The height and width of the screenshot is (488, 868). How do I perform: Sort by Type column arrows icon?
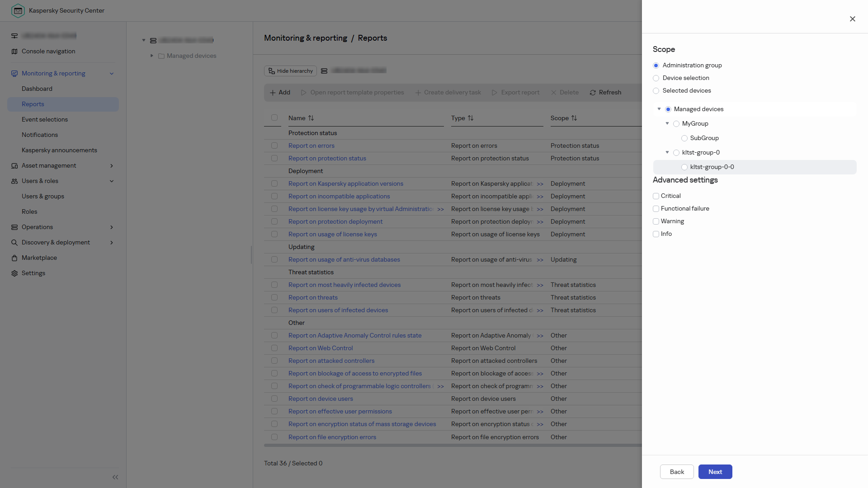click(x=471, y=118)
